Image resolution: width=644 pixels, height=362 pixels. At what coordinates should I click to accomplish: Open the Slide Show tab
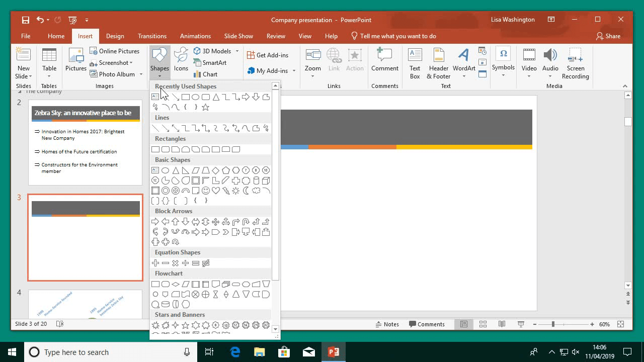click(x=238, y=36)
